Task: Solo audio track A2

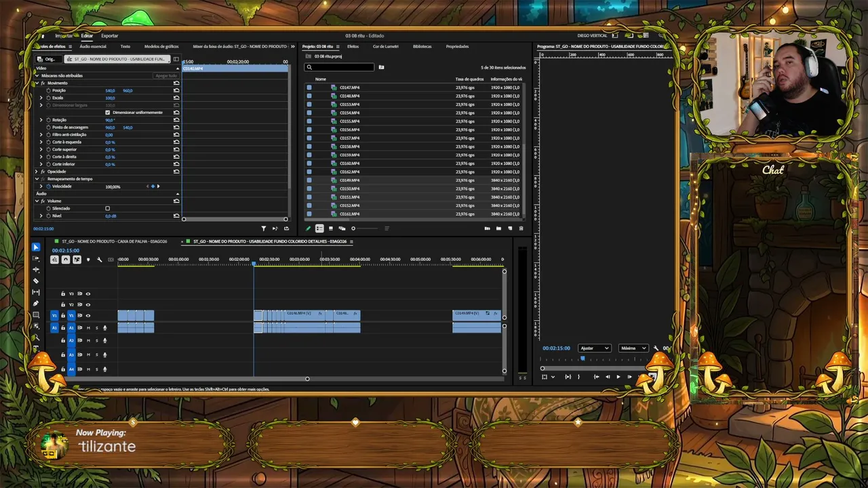Action: tap(96, 341)
